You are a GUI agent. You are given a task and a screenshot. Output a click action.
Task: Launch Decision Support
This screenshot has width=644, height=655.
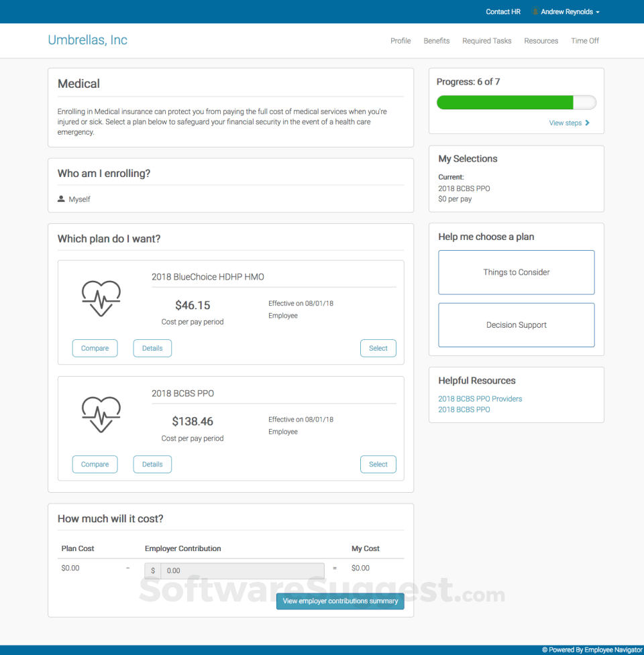click(516, 325)
